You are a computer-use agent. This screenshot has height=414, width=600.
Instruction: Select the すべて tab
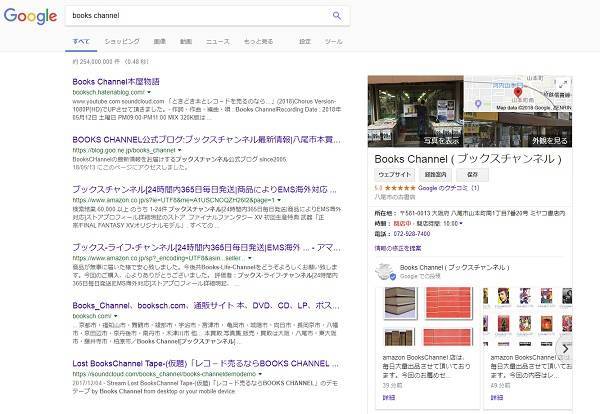coord(81,42)
